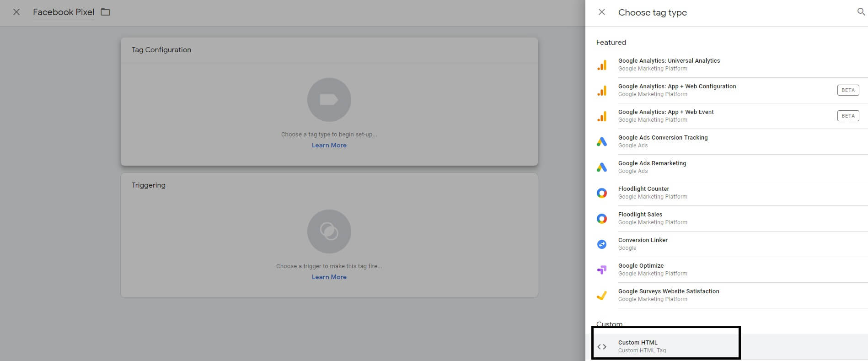Screen dimensions: 868x361
Task: Click BETA badge on App + Web Event
Action: pyautogui.click(x=848, y=116)
